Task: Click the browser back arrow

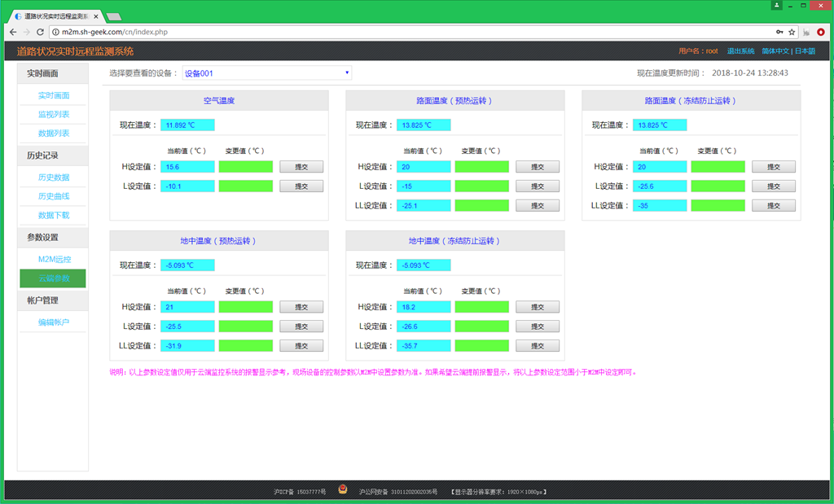Action: (x=12, y=32)
